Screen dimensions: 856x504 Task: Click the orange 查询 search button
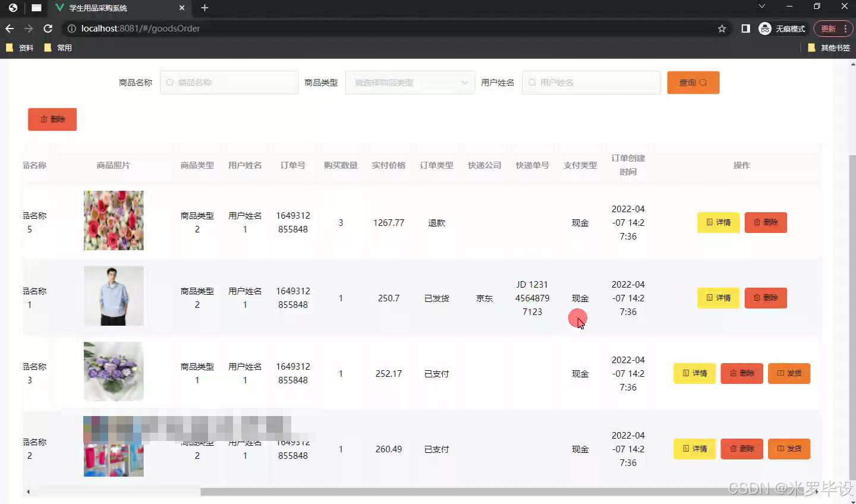[x=693, y=83]
